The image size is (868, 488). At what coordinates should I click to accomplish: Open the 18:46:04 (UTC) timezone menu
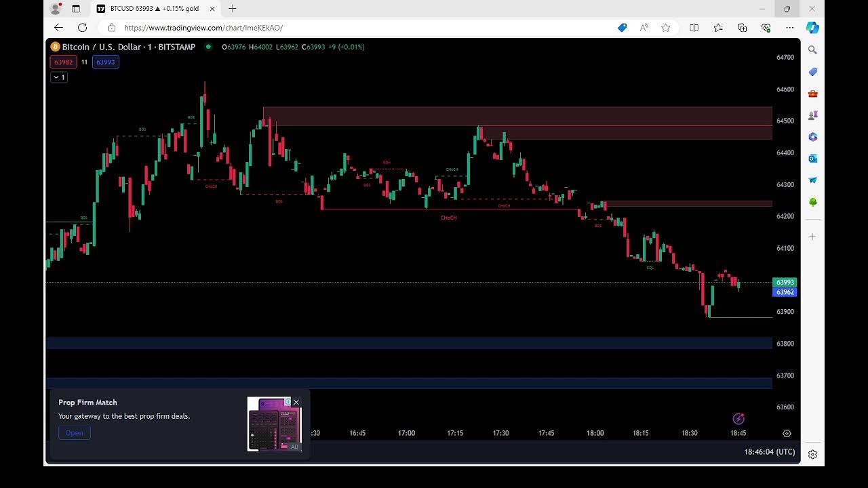pyautogui.click(x=769, y=451)
